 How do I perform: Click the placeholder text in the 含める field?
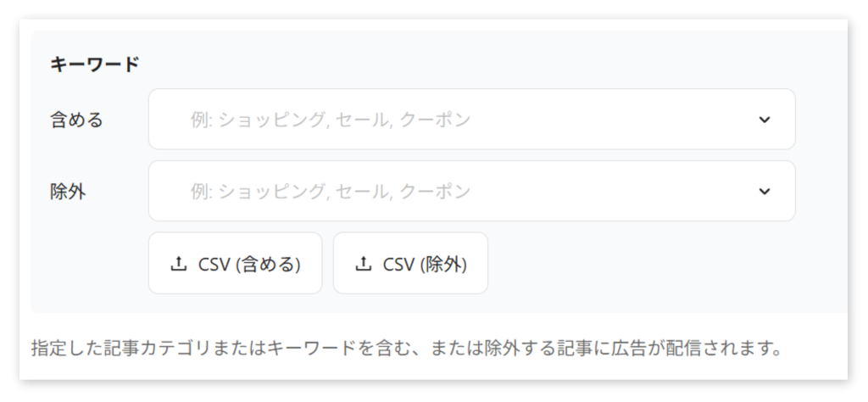(331, 120)
